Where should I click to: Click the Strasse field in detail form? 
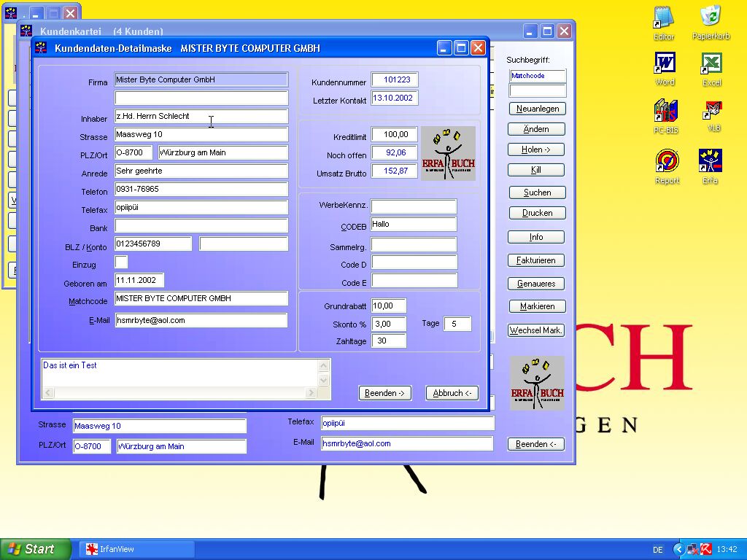(x=201, y=134)
